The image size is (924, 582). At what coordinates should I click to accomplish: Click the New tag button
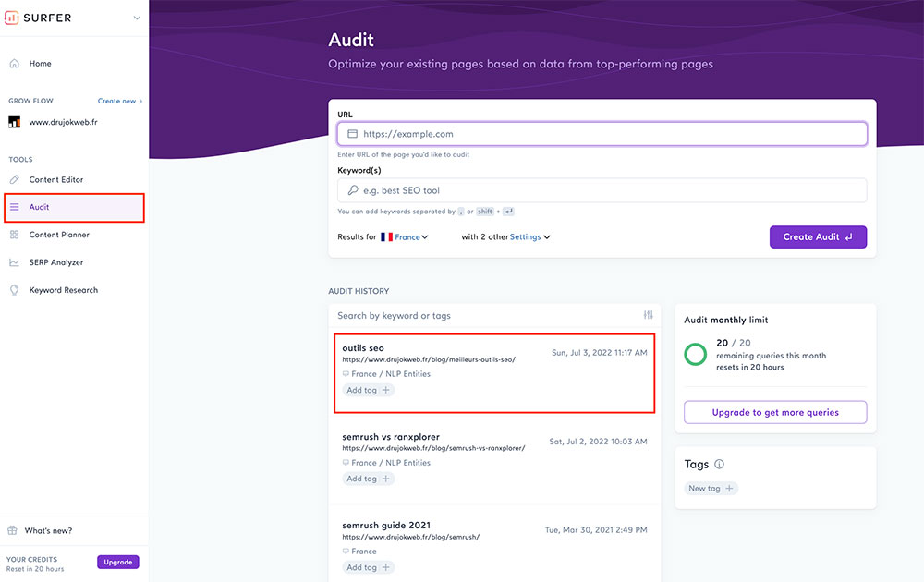711,489
